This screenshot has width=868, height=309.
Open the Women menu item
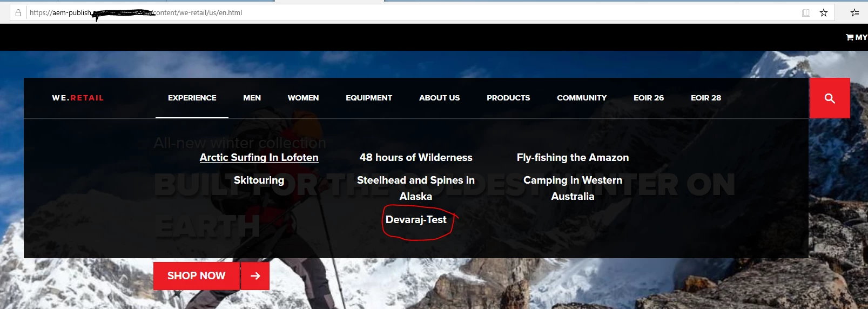[x=303, y=98]
